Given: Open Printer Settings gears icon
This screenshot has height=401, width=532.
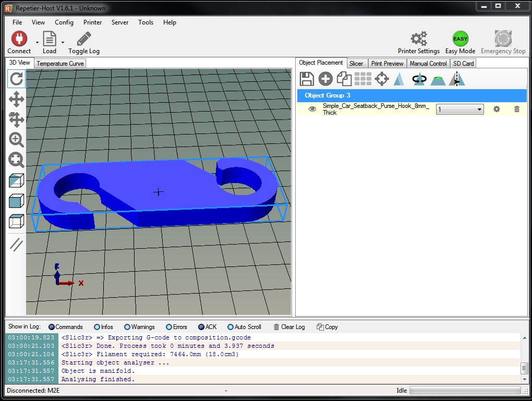Looking at the screenshot, I should click(418, 39).
